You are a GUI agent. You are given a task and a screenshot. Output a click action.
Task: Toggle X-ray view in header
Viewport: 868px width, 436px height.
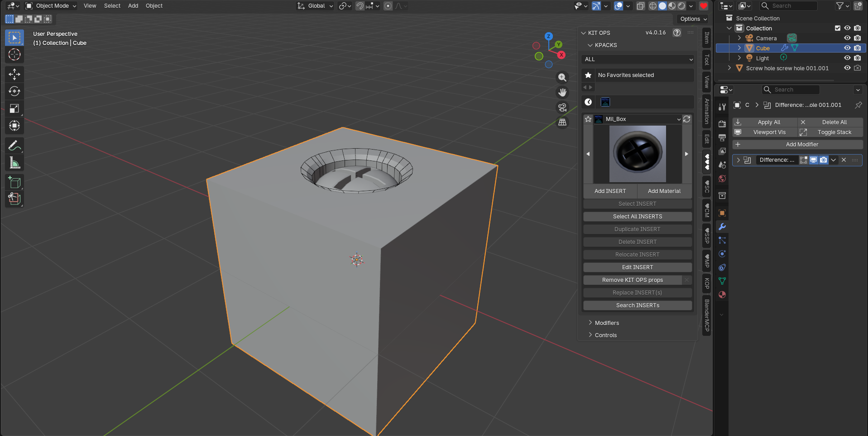[641, 6]
